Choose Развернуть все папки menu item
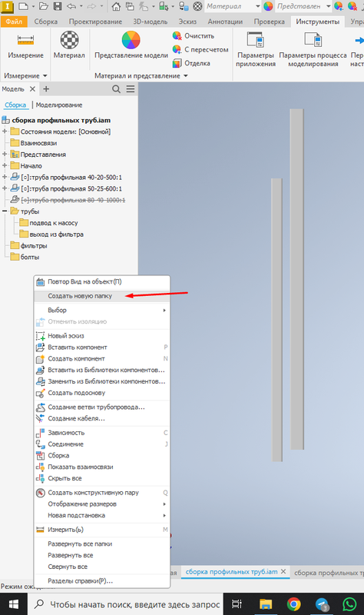The width and height of the screenshot is (364, 615). 102,544
